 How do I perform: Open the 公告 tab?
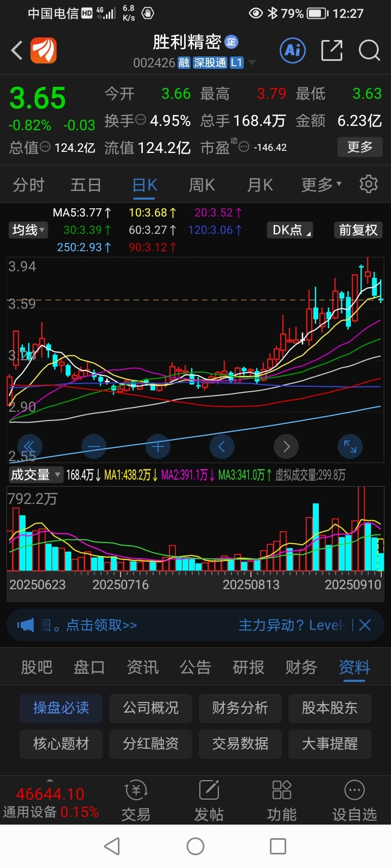click(x=195, y=667)
